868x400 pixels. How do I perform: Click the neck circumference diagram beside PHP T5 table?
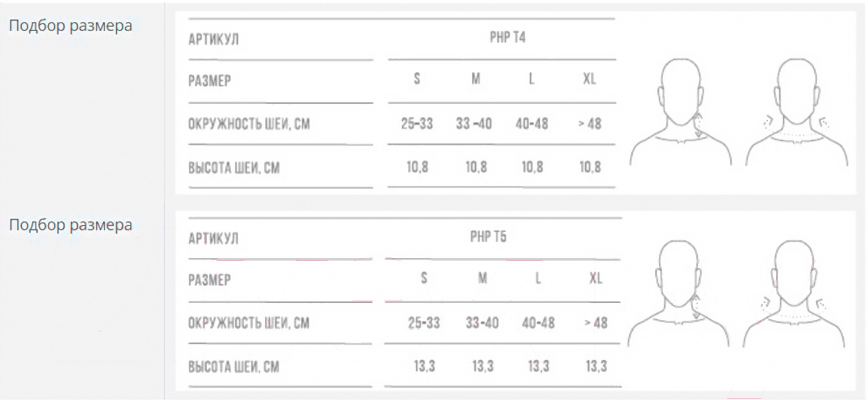click(x=794, y=294)
